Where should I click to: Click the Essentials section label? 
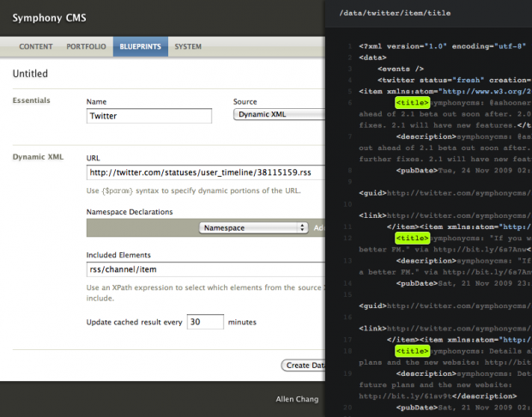(31, 100)
